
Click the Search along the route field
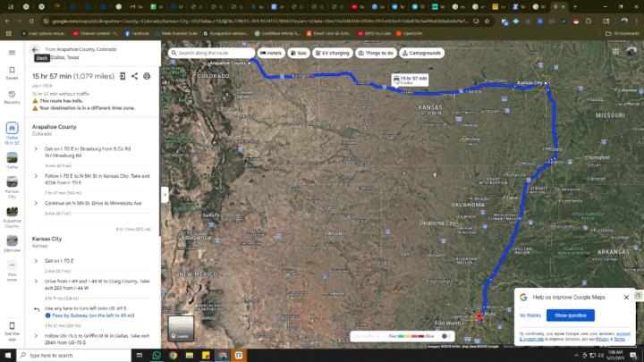[211, 53]
